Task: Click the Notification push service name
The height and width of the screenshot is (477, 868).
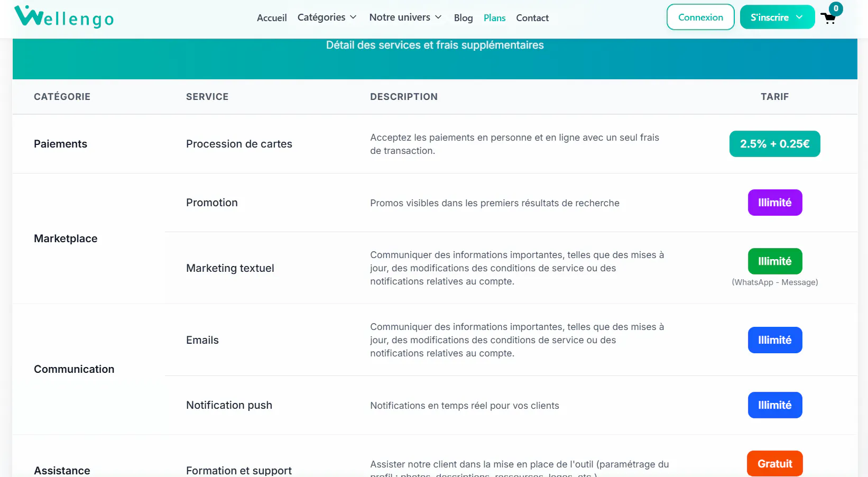Action: click(229, 405)
